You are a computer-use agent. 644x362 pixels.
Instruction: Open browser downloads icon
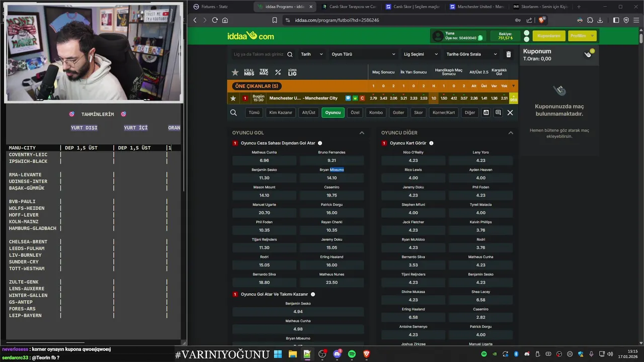point(600,20)
